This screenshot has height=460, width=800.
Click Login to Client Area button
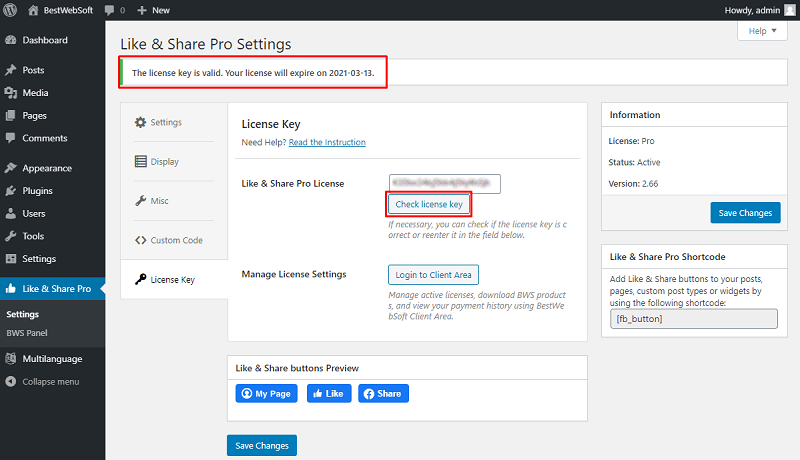(433, 275)
